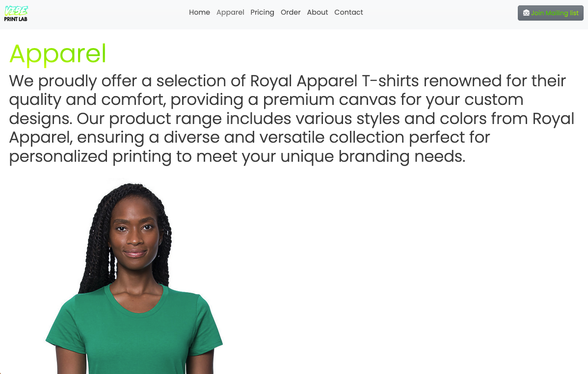Go to the Home page link
The width and height of the screenshot is (588, 374).
pyautogui.click(x=199, y=12)
